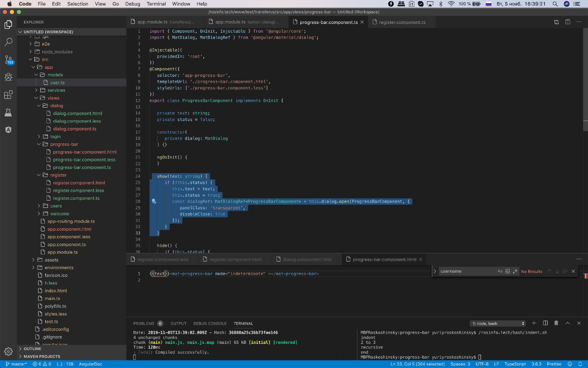Go to previous match in find widget
The height and width of the screenshot is (368, 588).
(549, 271)
